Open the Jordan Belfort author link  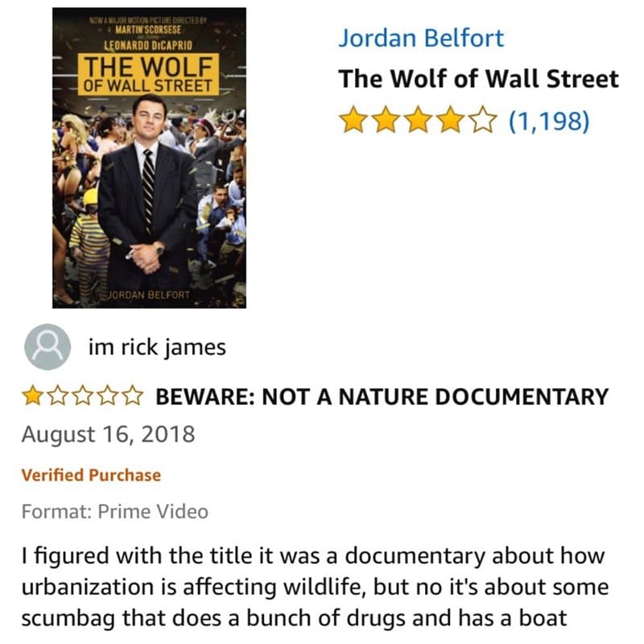point(420,38)
